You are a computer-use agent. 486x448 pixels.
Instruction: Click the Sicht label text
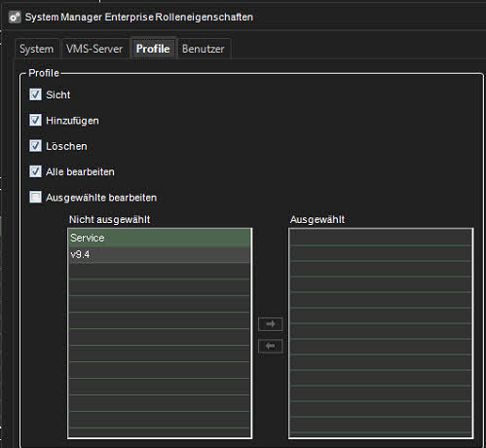(58, 94)
